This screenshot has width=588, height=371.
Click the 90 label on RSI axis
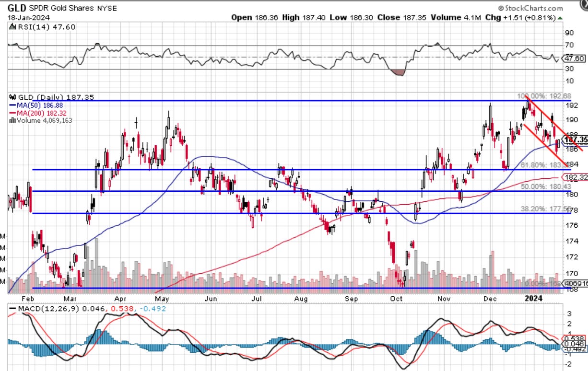(570, 33)
